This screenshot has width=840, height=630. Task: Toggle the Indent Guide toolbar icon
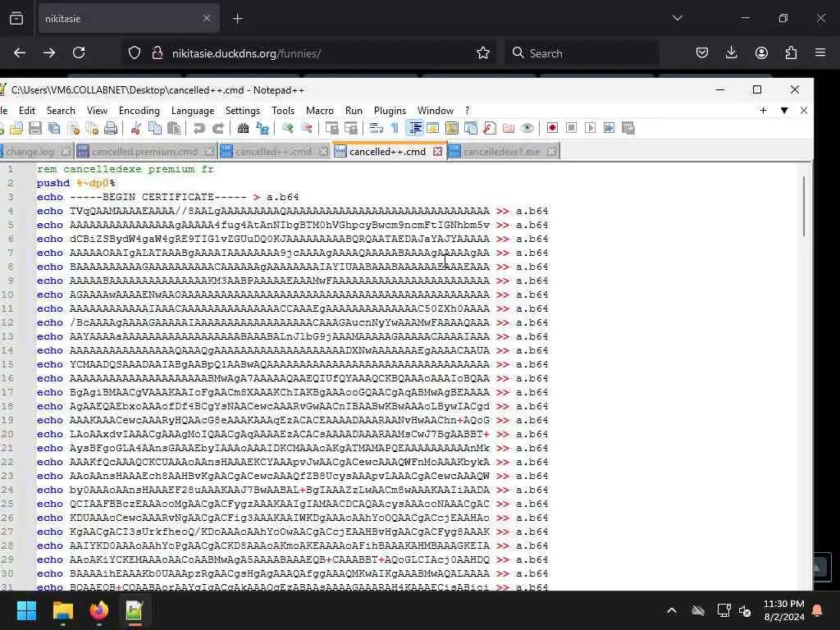(x=414, y=128)
